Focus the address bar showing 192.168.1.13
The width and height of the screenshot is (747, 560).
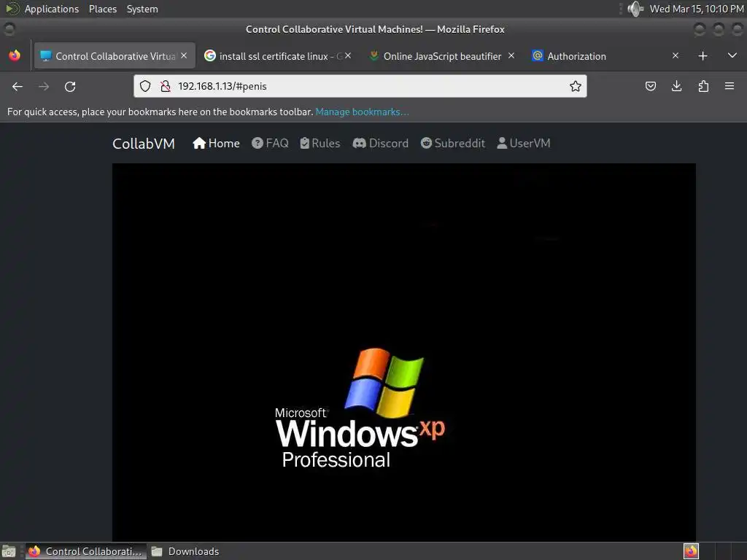click(x=362, y=86)
